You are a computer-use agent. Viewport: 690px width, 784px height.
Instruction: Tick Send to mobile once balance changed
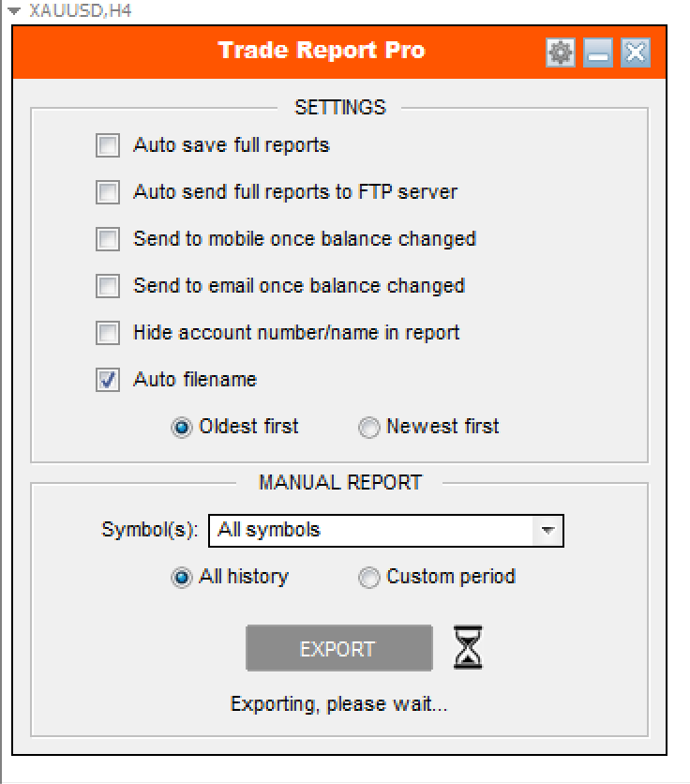tap(109, 239)
